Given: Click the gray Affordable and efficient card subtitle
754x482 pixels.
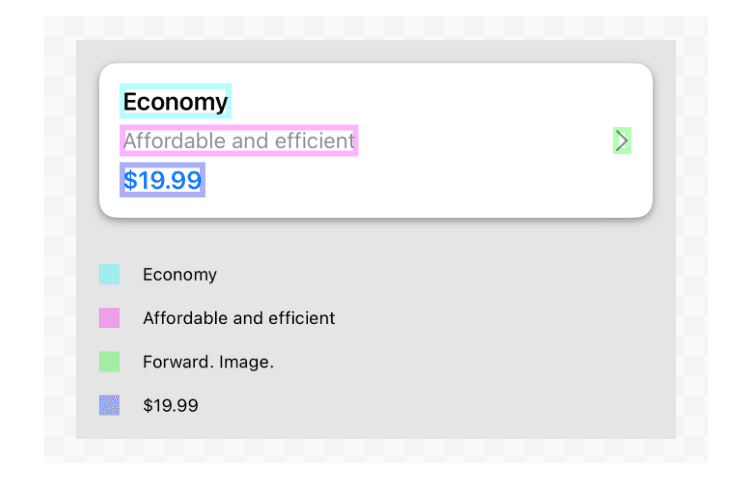Looking at the screenshot, I should pyautogui.click(x=238, y=141).
